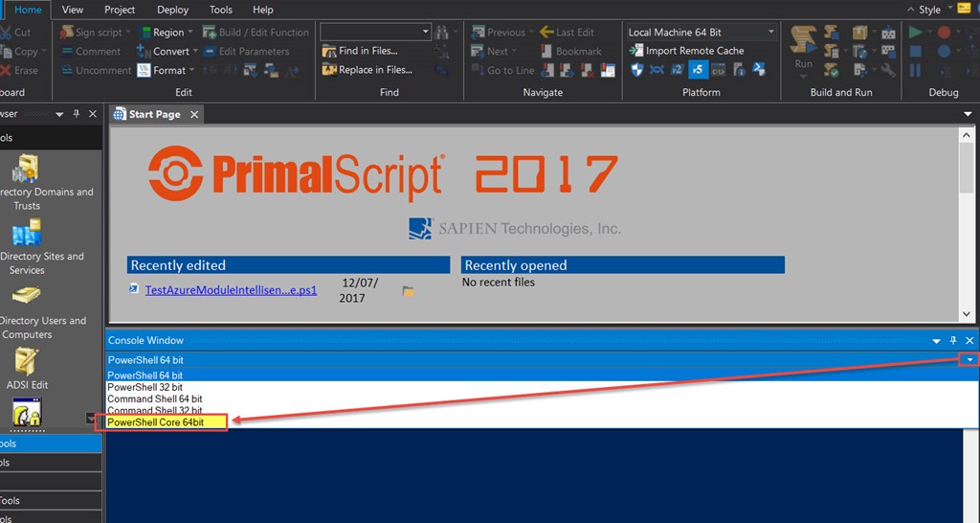
Task: Open the Region dropdown in Edit group
Action: [x=165, y=32]
